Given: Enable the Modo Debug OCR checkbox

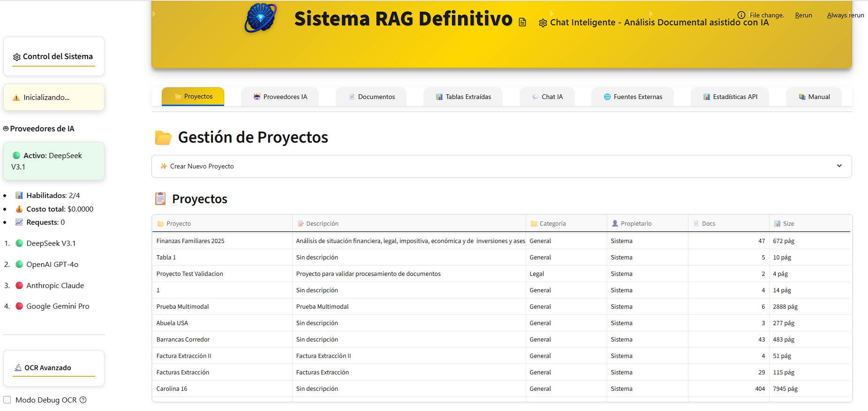Looking at the screenshot, I should point(7,400).
